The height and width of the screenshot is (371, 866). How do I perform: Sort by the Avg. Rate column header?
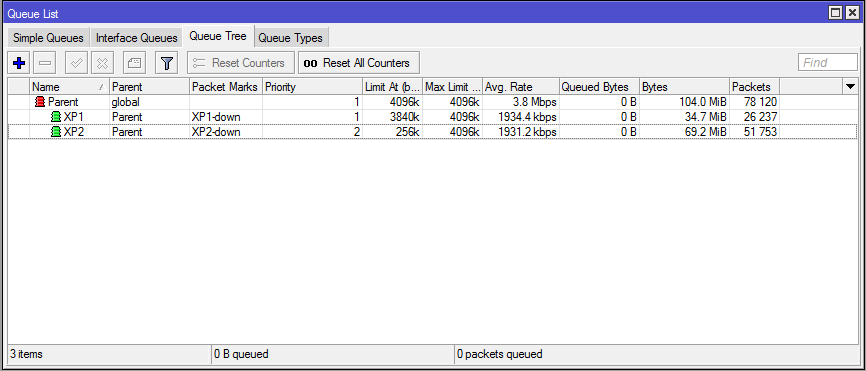pos(520,87)
